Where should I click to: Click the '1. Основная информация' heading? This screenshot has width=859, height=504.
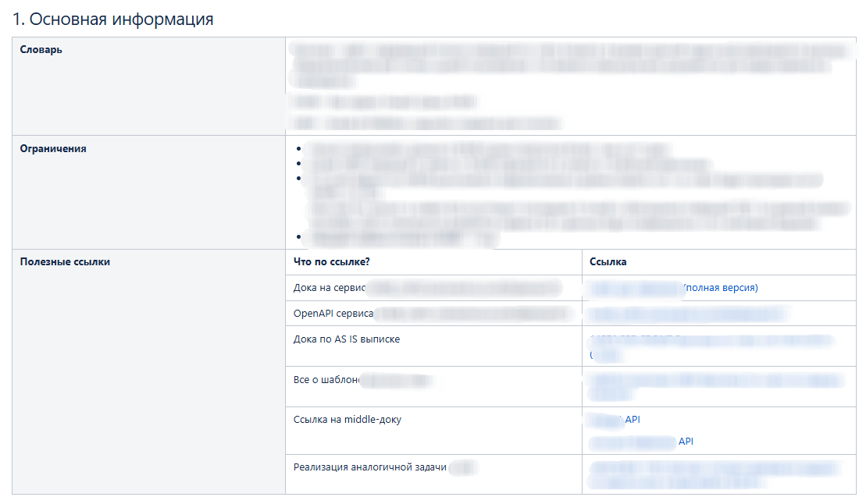[x=113, y=20]
